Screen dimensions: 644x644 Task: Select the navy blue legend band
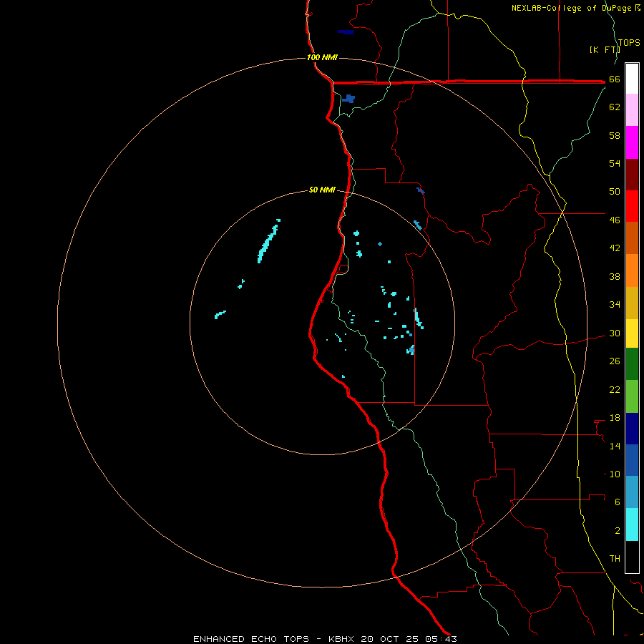(632, 429)
